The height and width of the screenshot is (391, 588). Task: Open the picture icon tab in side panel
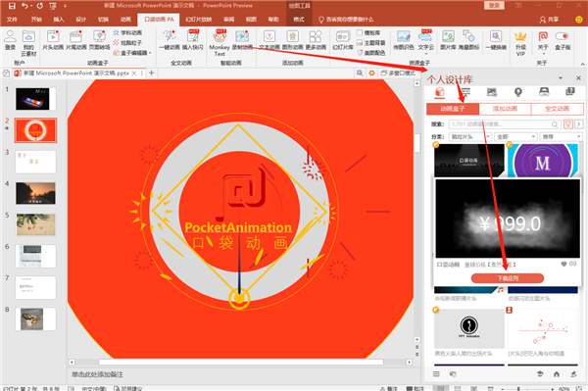[492, 92]
